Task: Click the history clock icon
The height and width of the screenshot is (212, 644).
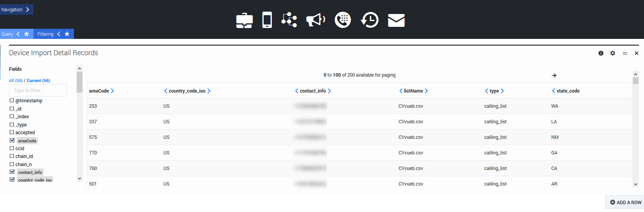Action: pyautogui.click(x=369, y=20)
